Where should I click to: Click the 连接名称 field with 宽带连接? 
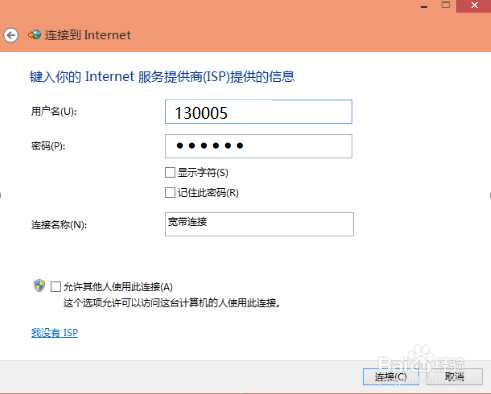[259, 224]
